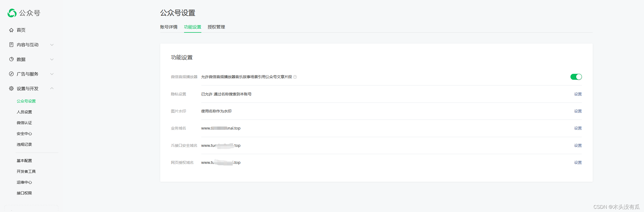Click 设置 link for 网页授权域名 row

pyautogui.click(x=578, y=163)
